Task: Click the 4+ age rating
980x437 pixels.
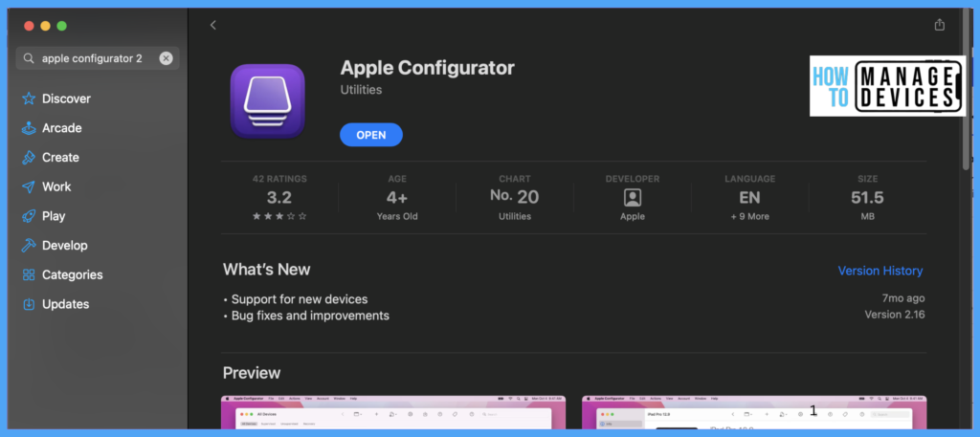Action: [x=397, y=198]
